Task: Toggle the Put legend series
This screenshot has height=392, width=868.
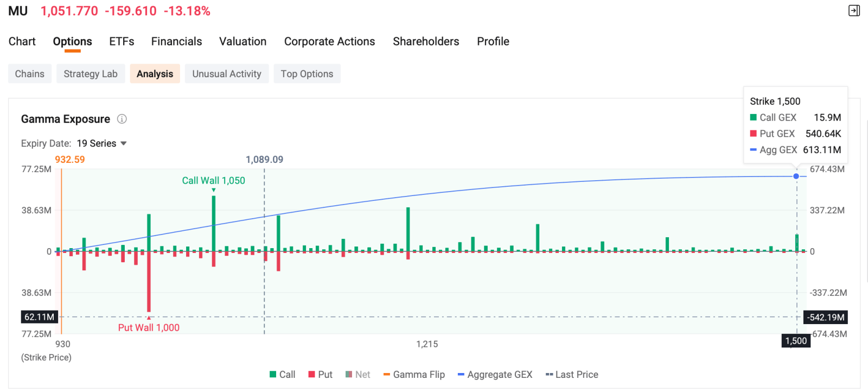Action: pos(321,375)
